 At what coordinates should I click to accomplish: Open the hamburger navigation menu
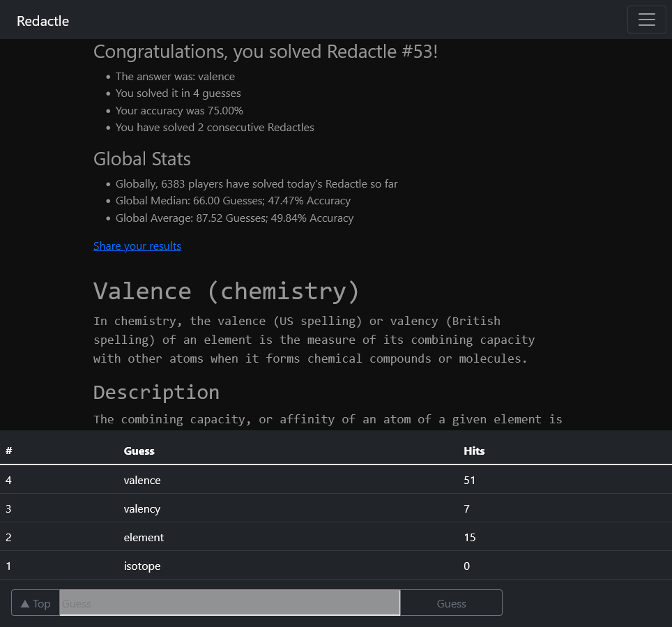coord(646,20)
